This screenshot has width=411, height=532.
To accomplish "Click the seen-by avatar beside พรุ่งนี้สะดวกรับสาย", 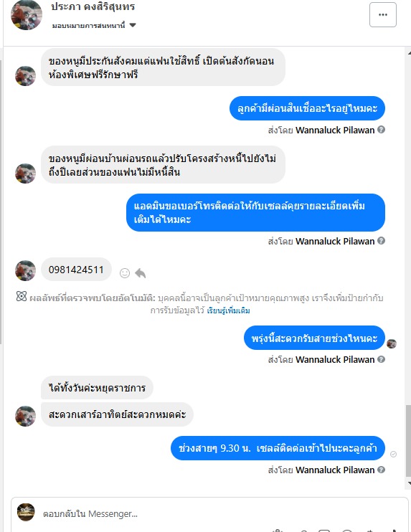I will [392, 343].
